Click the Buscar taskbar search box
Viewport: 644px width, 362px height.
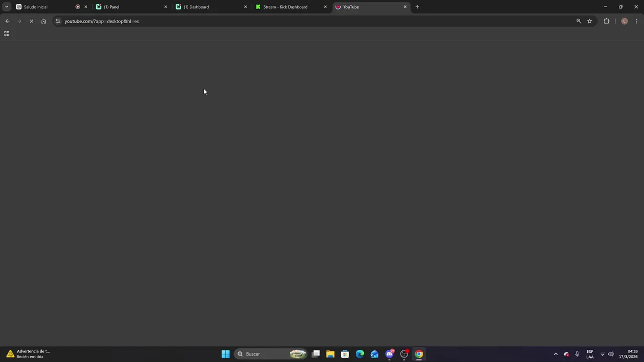(x=272, y=354)
